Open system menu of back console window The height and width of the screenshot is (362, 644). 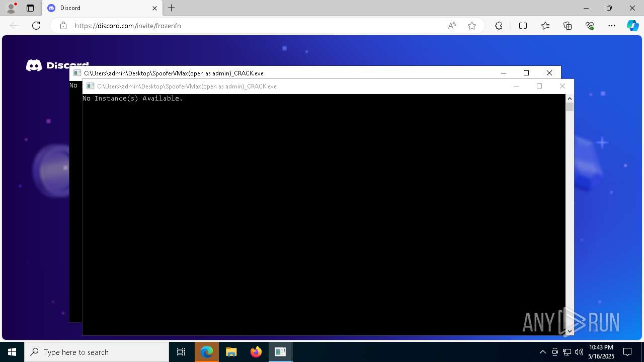77,73
